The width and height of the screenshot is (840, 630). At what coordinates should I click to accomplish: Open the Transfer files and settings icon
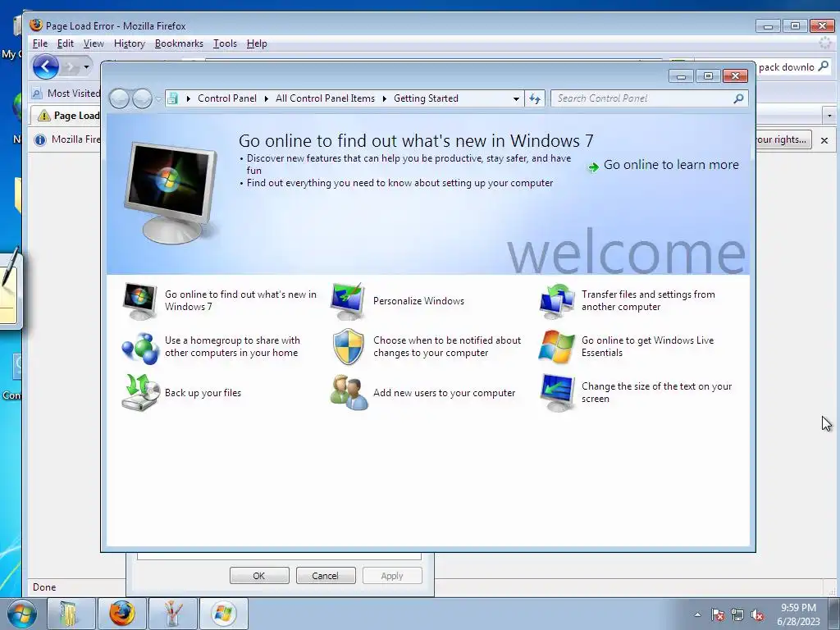pyautogui.click(x=556, y=300)
